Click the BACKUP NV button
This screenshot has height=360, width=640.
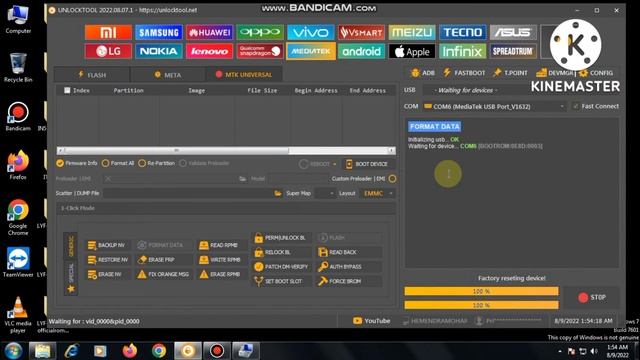107,245
